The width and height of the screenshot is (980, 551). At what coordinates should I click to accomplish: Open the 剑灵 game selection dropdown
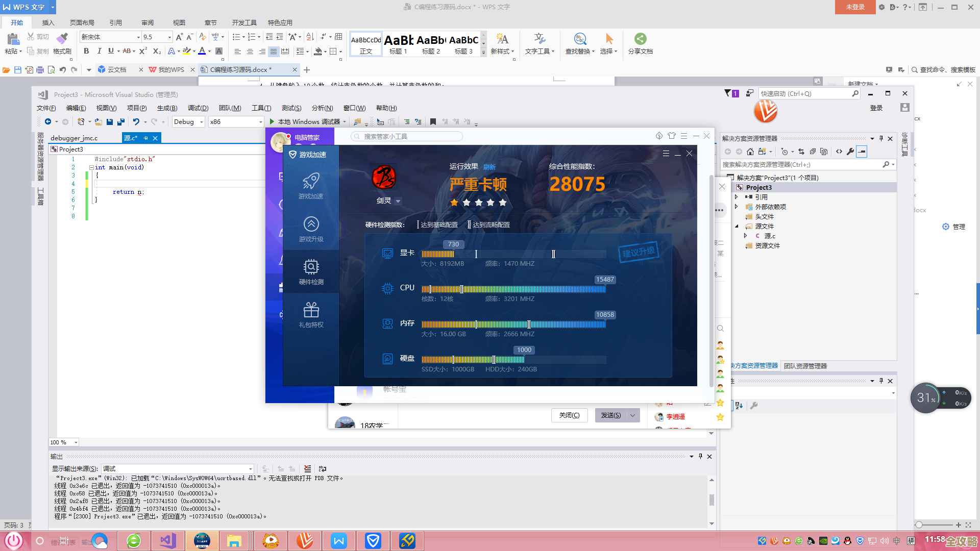point(398,201)
